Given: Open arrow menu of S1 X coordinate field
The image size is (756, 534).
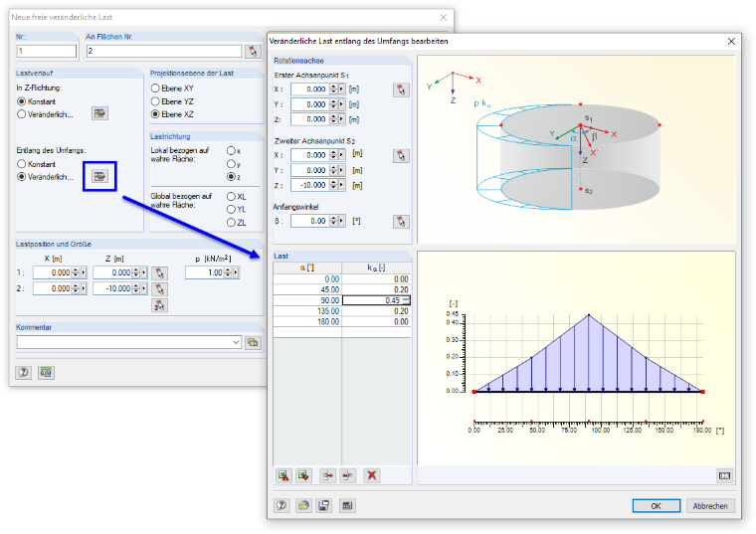Looking at the screenshot, I should tap(342, 89).
